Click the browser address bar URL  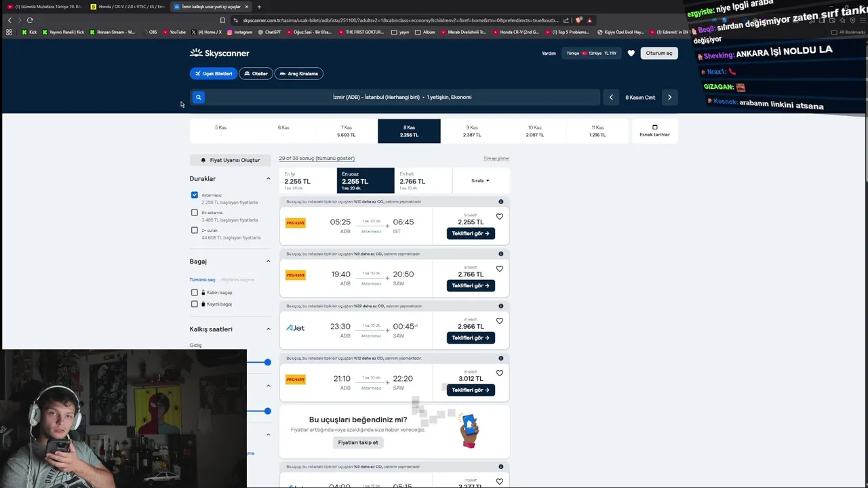pos(400,20)
